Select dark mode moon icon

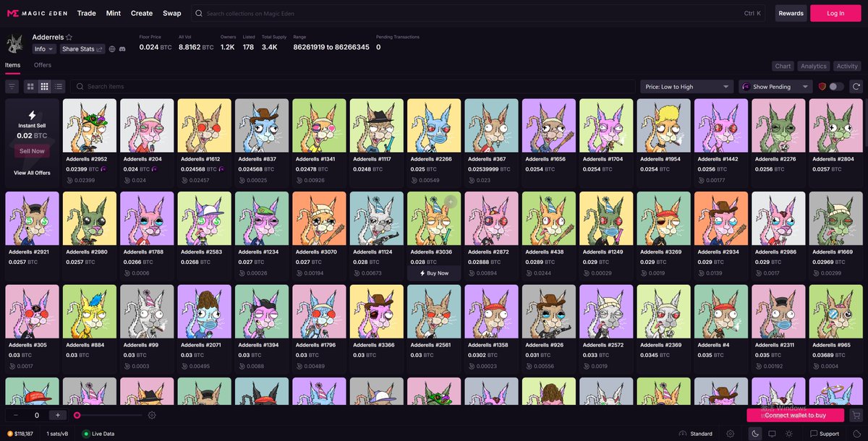(x=755, y=434)
